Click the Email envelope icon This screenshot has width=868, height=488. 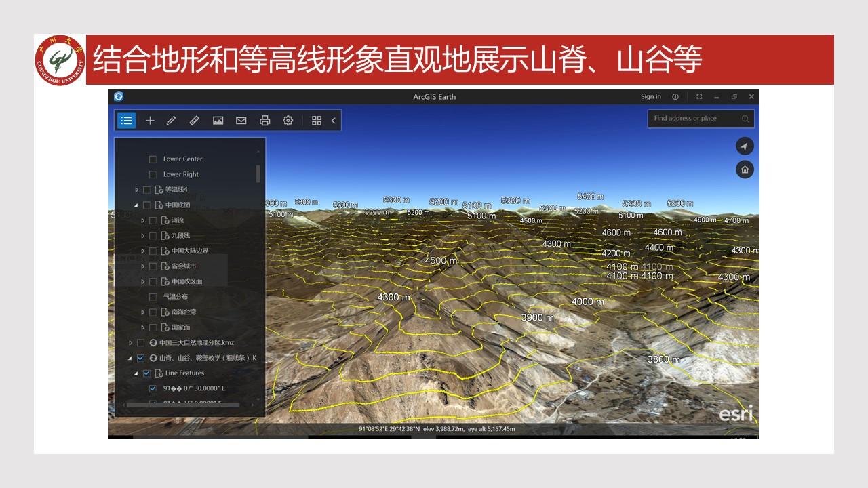coord(241,121)
